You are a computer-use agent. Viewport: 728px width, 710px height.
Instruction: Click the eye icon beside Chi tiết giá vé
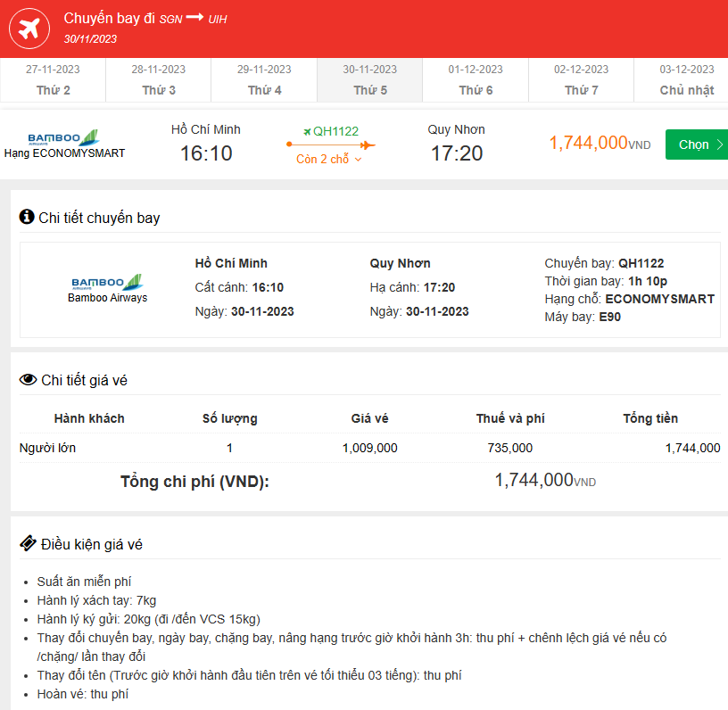coord(28,380)
